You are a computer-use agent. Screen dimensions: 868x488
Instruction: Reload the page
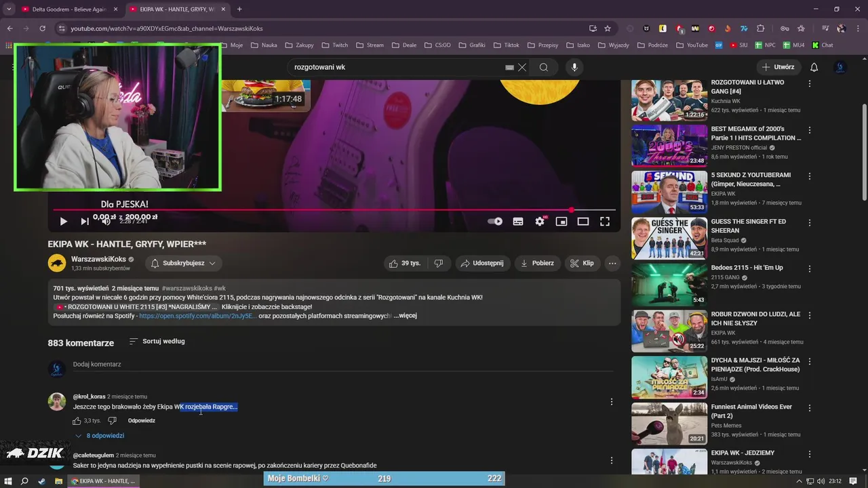coord(42,28)
